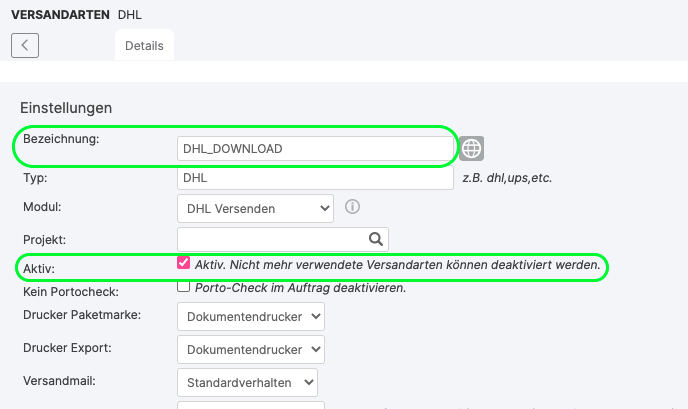688x409 pixels.
Task: Open the globe translation icon beside Bezeichnung
Action: click(472, 148)
